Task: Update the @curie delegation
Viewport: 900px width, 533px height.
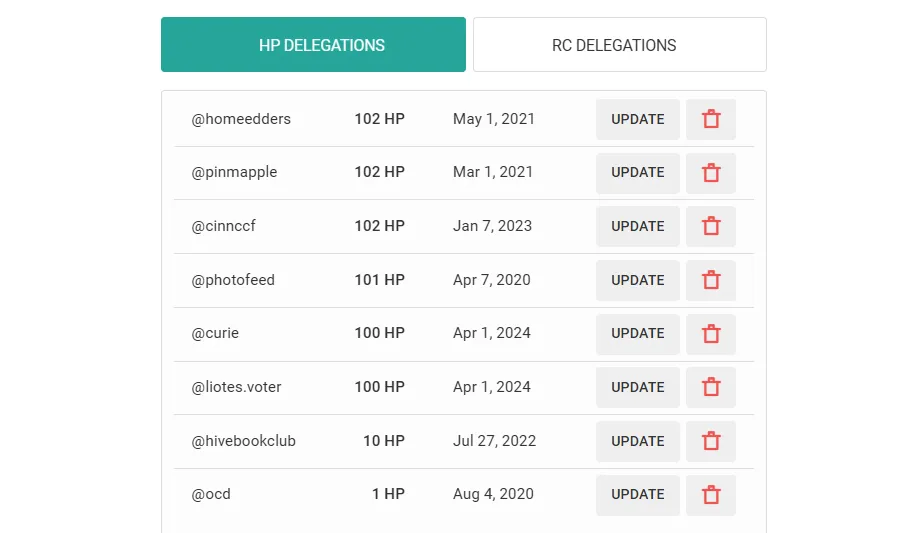Action: coord(638,334)
